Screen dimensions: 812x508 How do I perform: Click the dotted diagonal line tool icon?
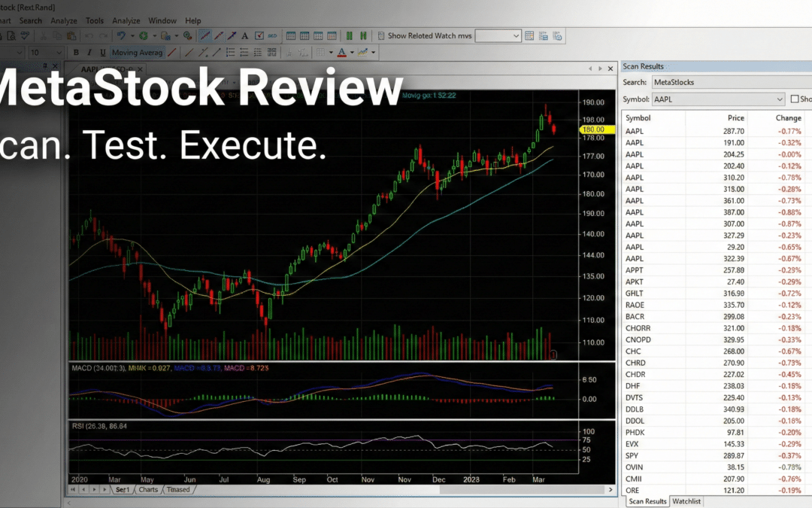tap(204, 53)
